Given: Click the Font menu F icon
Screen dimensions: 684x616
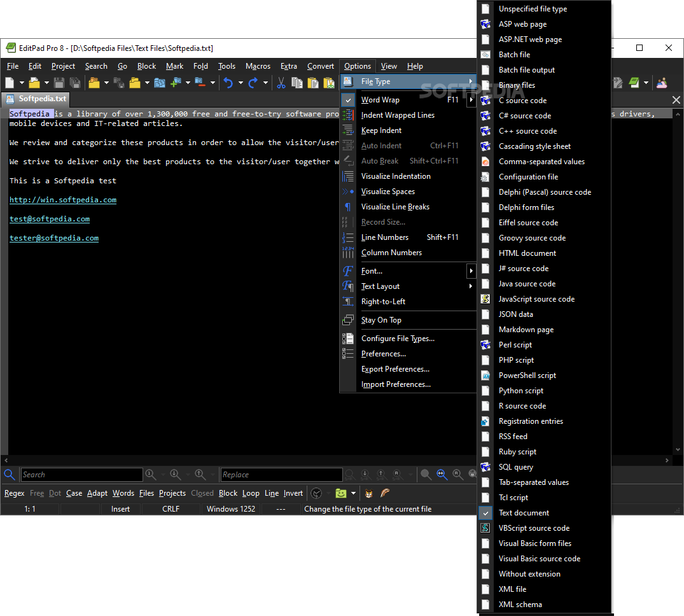Looking at the screenshot, I should (x=347, y=271).
